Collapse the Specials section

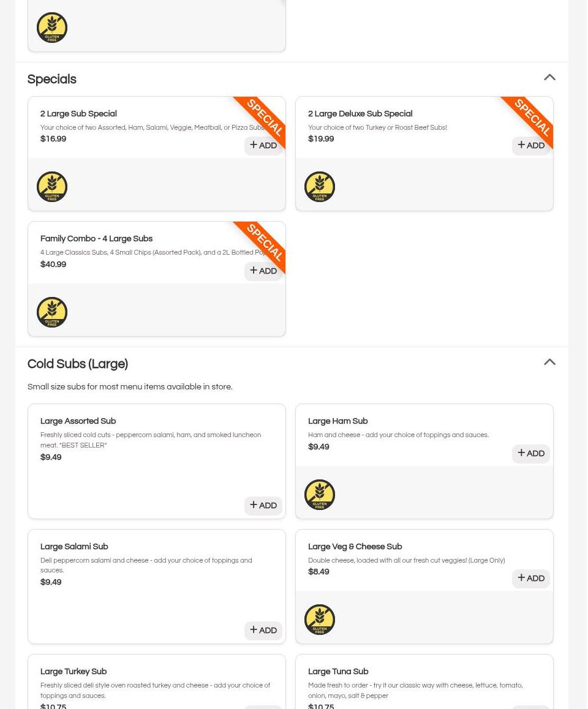coord(549,78)
